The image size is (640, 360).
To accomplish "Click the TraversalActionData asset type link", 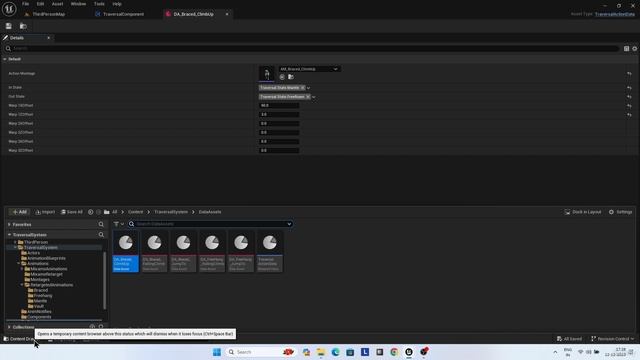I will 615,14.
